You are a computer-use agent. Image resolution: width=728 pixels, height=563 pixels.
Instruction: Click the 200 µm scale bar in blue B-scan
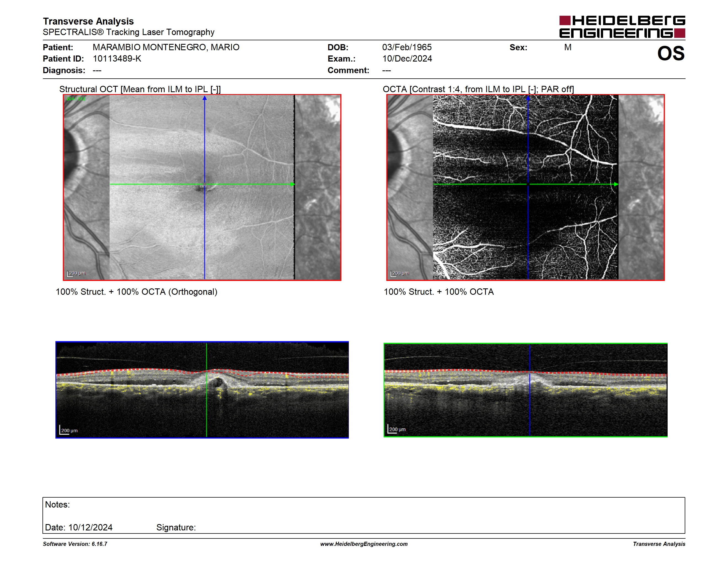click(x=69, y=430)
